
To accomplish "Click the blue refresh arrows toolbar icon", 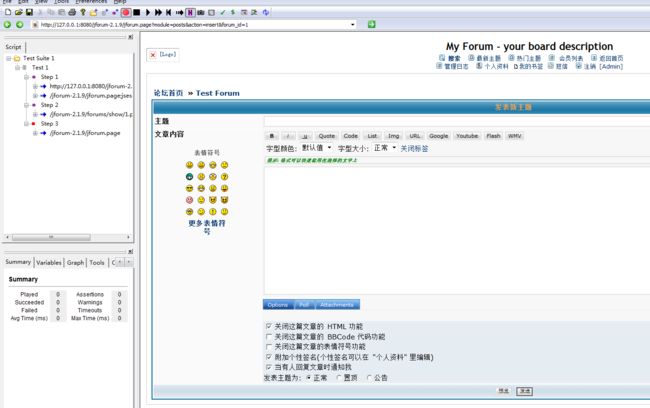I will (266, 12).
